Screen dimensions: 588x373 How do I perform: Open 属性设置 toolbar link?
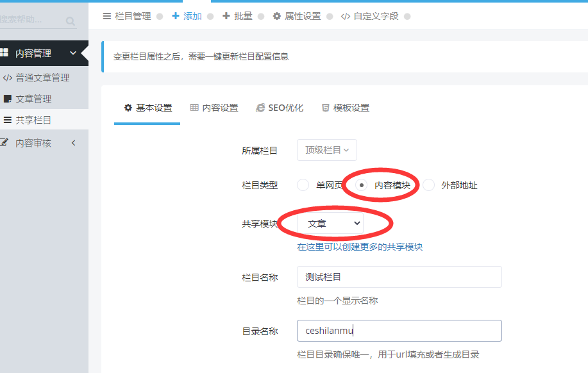pyautogui.click(x=303, y=16)
